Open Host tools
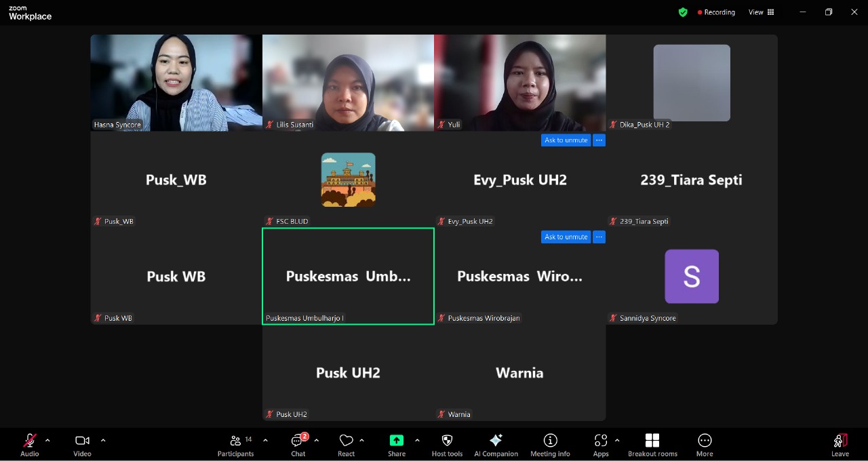868x461 pixels. (x=447, y=444)
